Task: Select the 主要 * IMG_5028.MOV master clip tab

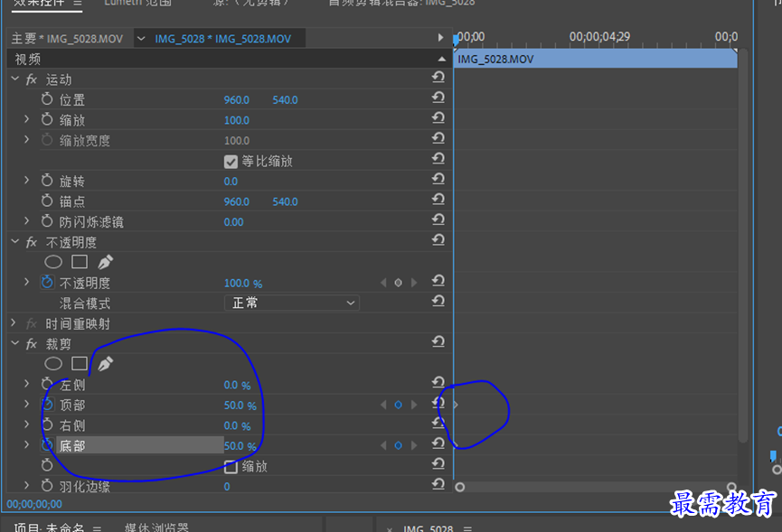Action: click(x=67, y=39)
